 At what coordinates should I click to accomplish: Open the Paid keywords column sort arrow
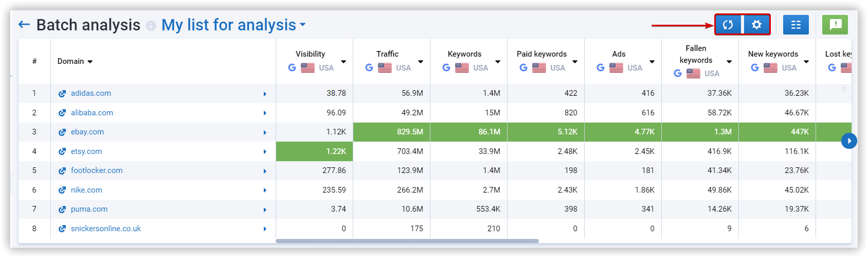pyautogui.click(x=575, y=62)
